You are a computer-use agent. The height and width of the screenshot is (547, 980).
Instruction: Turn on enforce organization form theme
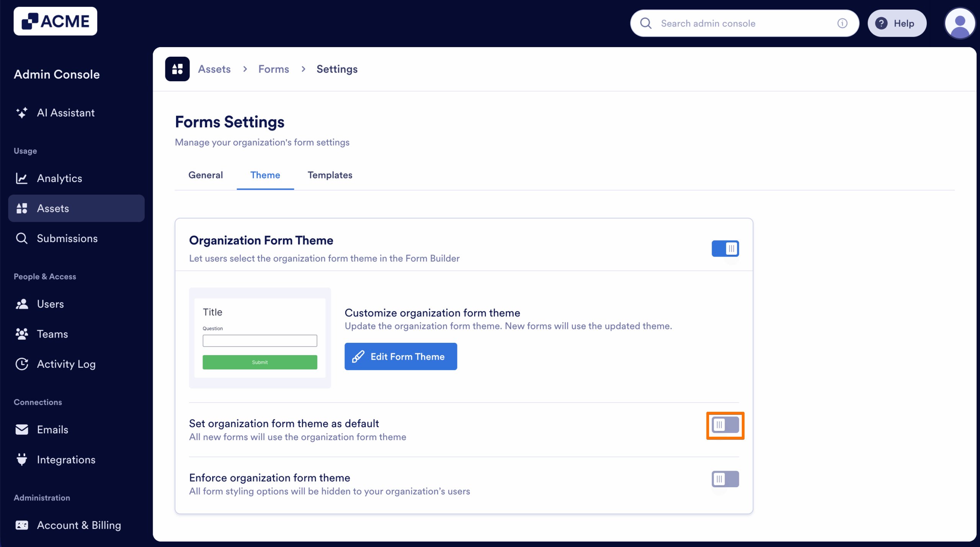[x=725, y=478]
